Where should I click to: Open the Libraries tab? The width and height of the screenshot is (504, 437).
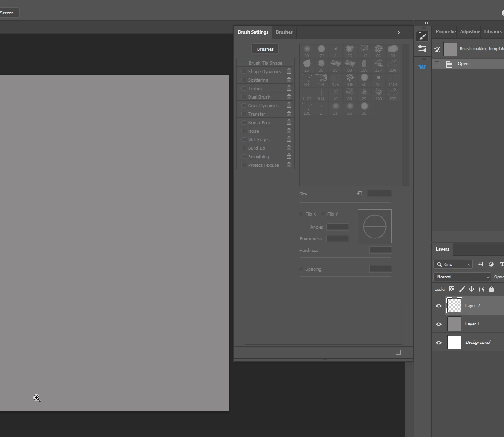coord(493,31)
